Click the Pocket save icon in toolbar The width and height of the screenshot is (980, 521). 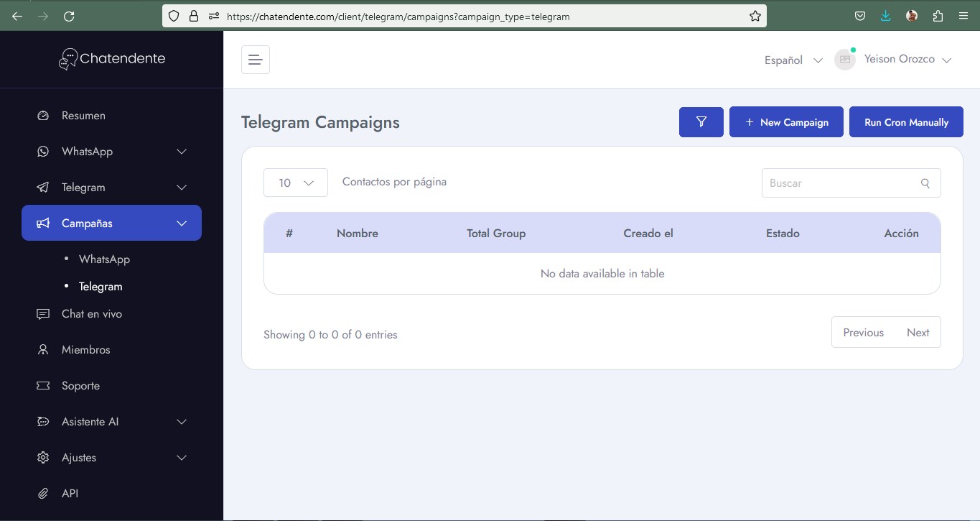(860, 16)
